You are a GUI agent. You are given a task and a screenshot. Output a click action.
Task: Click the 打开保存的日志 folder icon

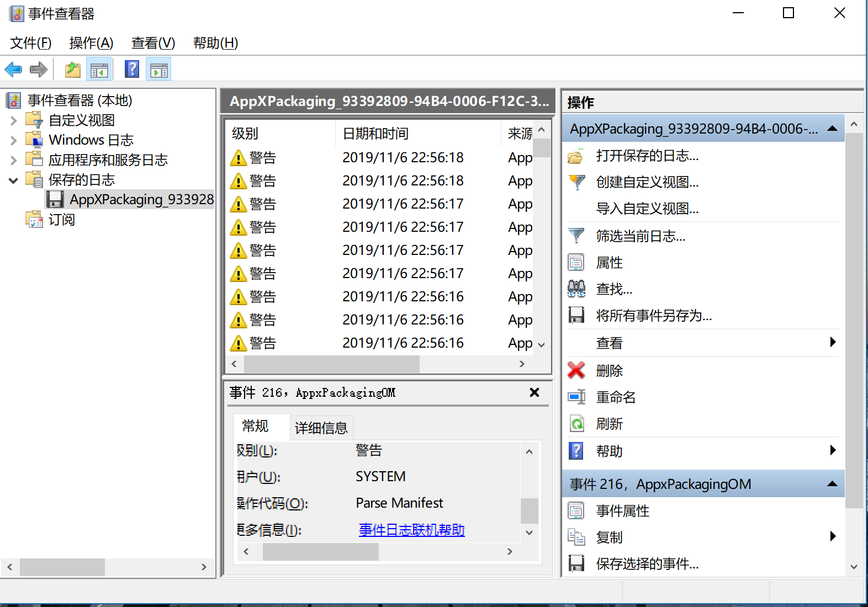pyautogui.click(x=576, y=157)
